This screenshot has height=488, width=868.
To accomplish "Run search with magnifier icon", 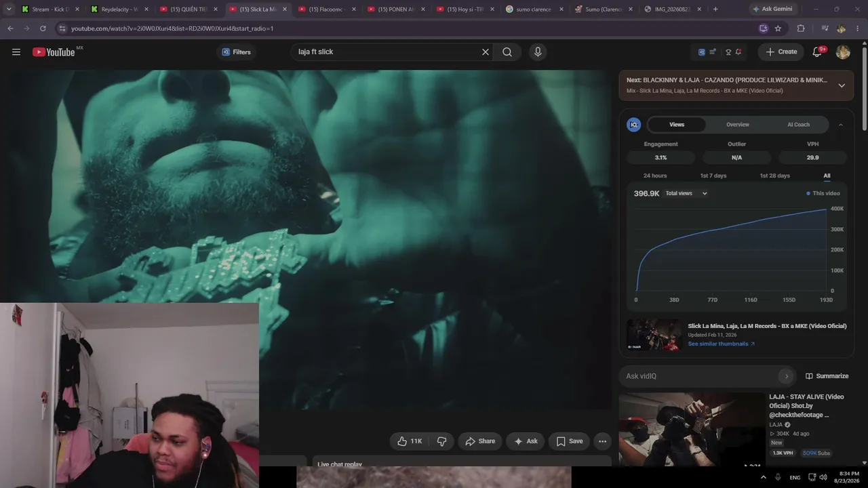I will tap(507, 52).
